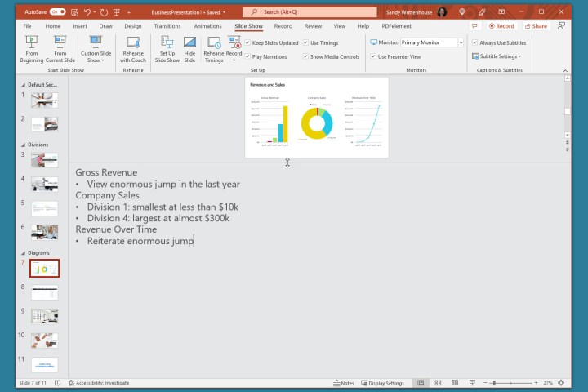The width and height of the screenshot is (588, 392).
Task: Expand Subtitle Settings dropdown
Action: click(498, 56)
